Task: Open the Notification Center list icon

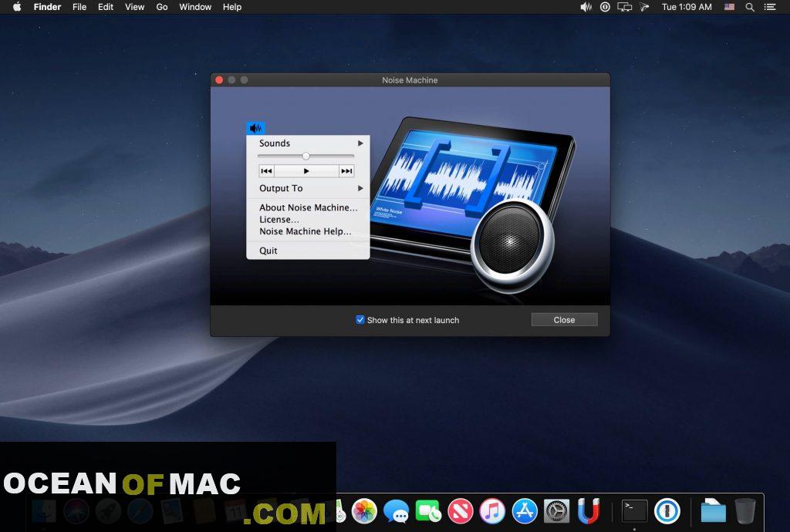Action: [770, 7]
